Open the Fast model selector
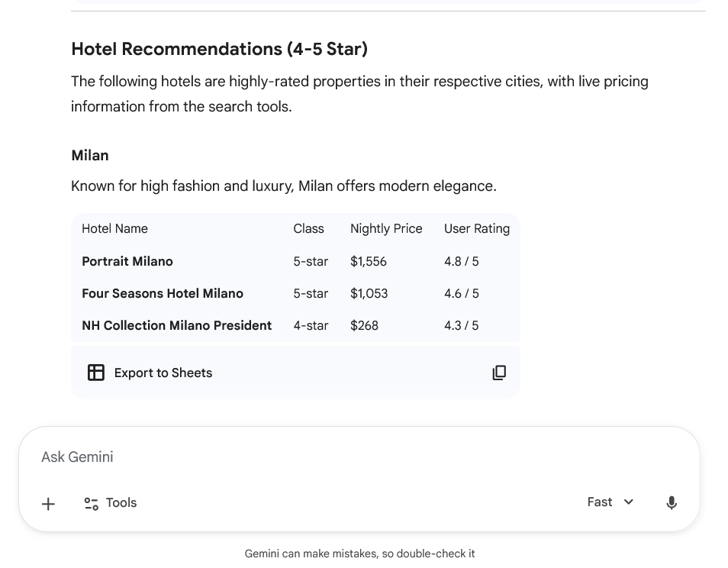Image resolution: width=728 pixels, height=568 pixels. (601, 502)
